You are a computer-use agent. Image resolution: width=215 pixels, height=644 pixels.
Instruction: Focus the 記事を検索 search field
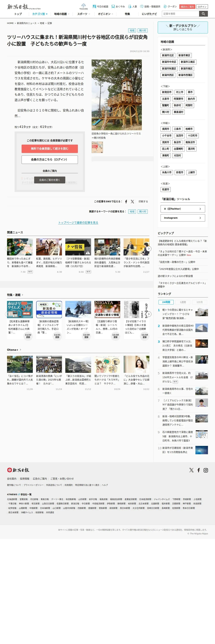(181, 14)
